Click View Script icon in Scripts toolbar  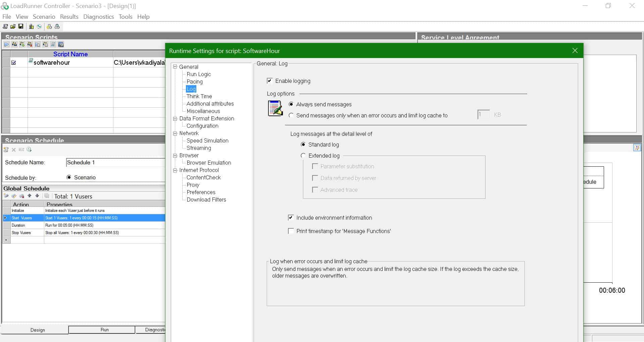pyautogui.click(x=61, y=44)
